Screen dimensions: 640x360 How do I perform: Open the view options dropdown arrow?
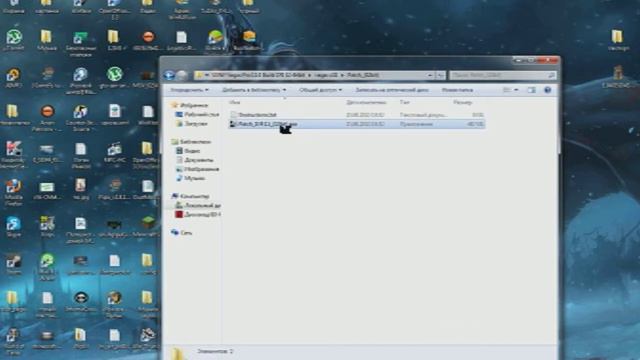(516, 90)
